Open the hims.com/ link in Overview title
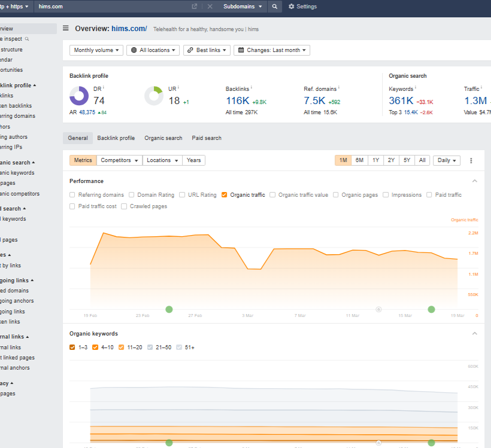 pyautogui.click(x=129, y=29)
